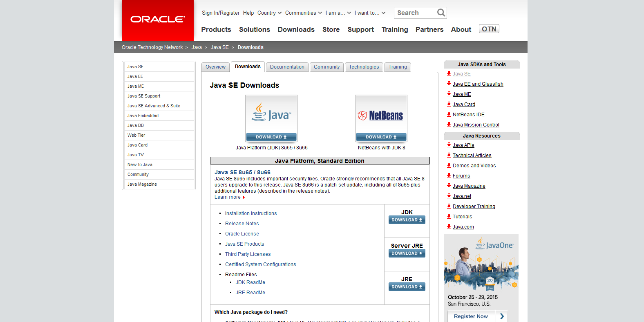Click Oracle Technology Network breadcrumb
Viewport: 644px width, 322px height.
click(x=152, y=47)
